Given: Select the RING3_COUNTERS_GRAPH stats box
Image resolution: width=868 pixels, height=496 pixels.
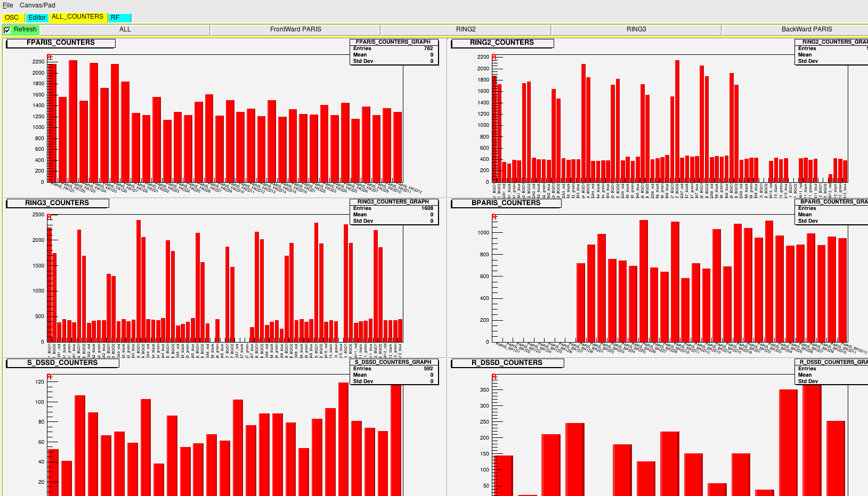Looking at the screenshot, I should pyautogui.click(x=394, y=212).
